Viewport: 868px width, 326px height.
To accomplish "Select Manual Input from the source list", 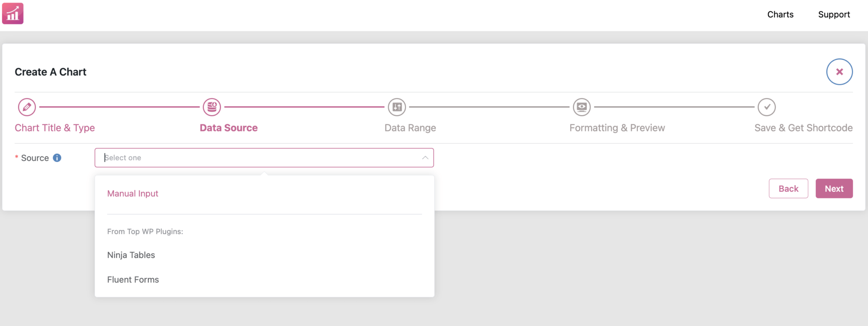I will 132,193.
